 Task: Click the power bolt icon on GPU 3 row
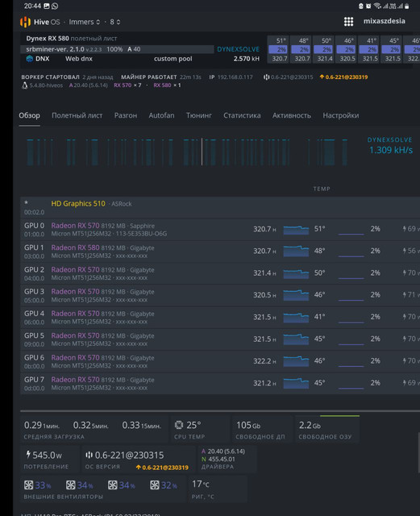coord(405,295)
